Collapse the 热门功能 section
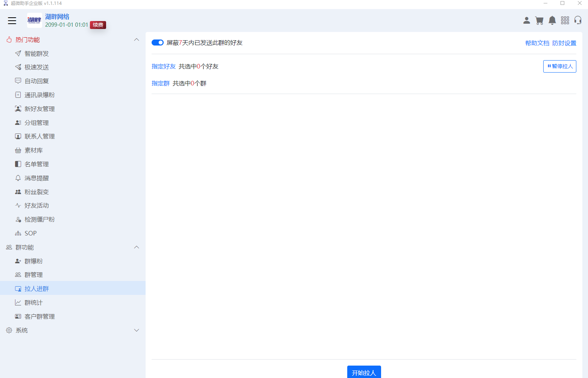The height and width of the screenshot is (378, 588). pos(137,40)
